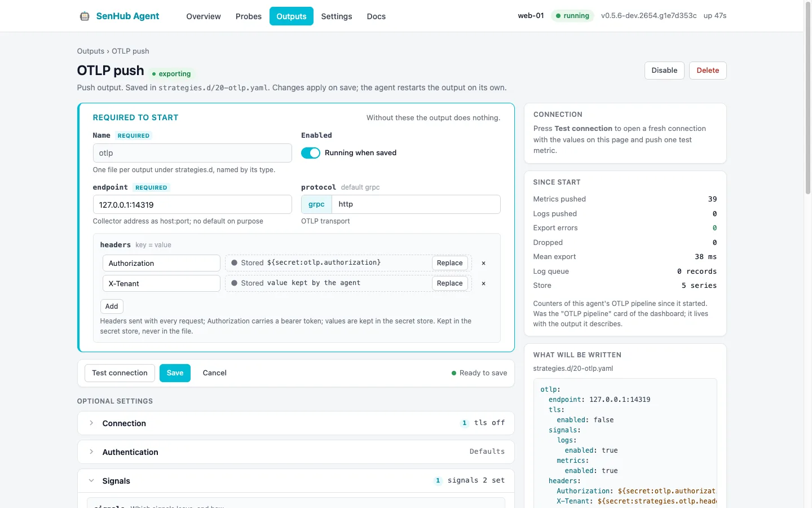Cancel the output edits

215,373
